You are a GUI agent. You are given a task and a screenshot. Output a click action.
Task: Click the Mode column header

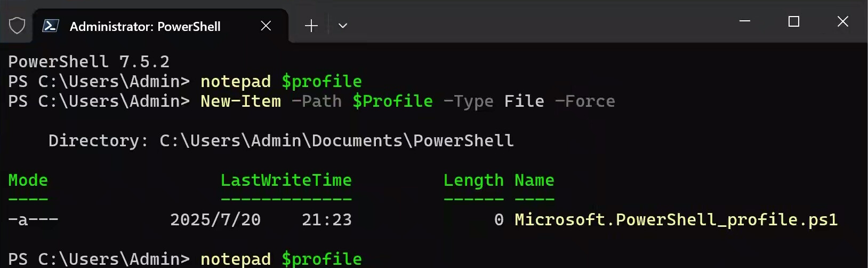coord(28,180)
